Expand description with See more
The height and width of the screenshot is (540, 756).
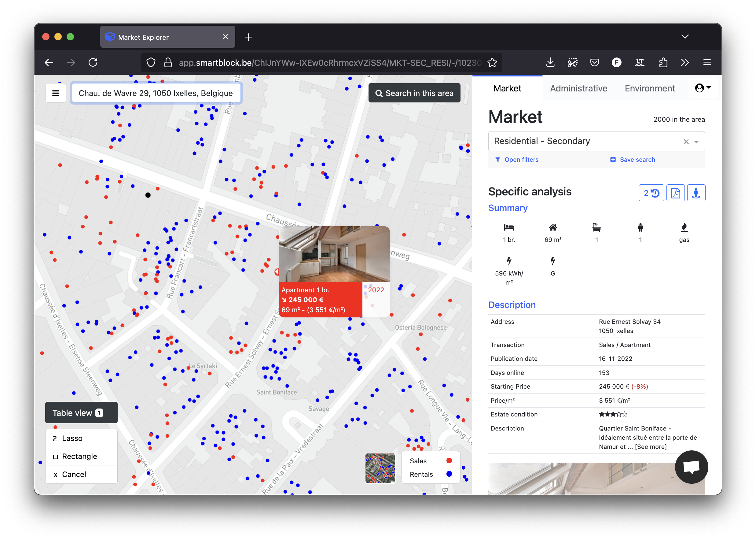coord(650,446)
